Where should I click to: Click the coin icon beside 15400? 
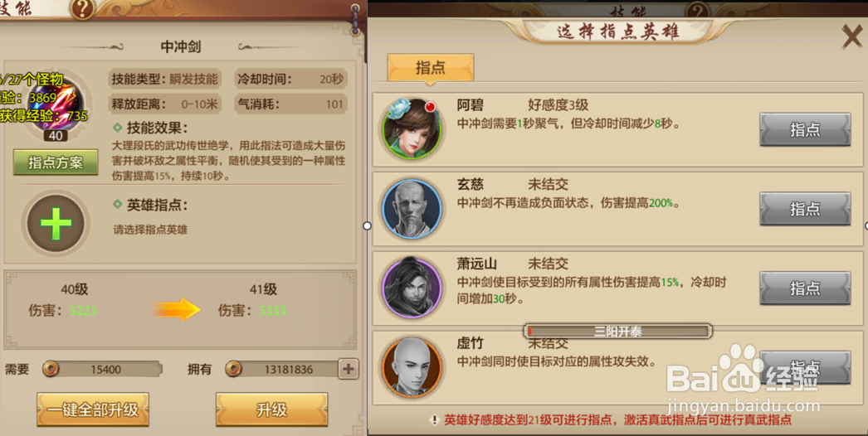pyautogui.click(x=51, y=369)
